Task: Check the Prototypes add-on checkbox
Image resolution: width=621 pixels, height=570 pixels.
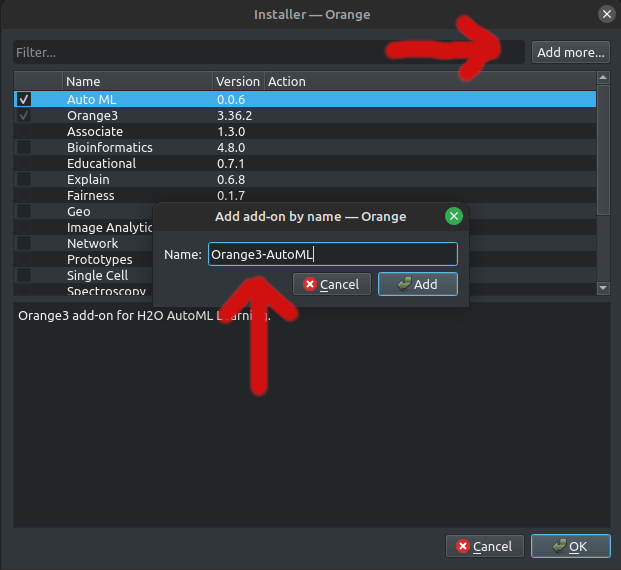Action: pyautogui.click(x=24, y=259)
